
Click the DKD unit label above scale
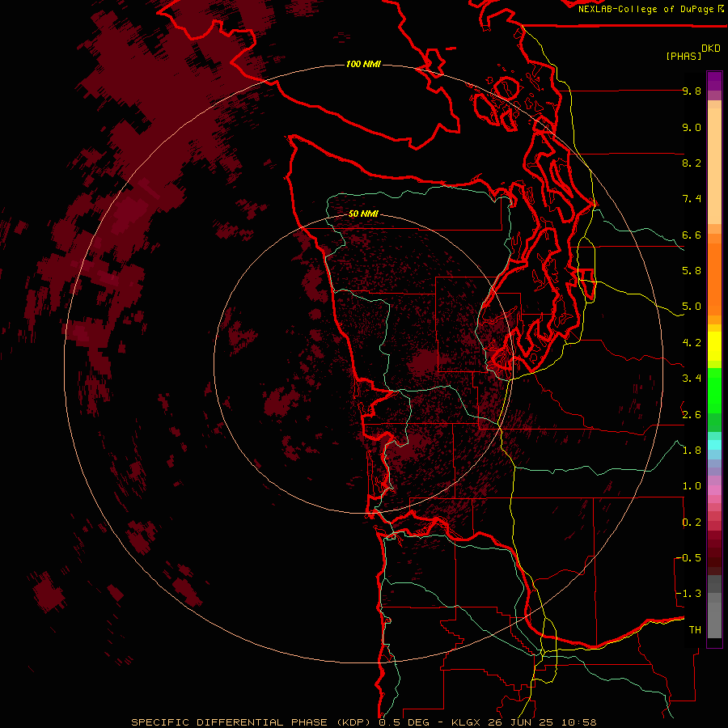(x=711, y=49)
